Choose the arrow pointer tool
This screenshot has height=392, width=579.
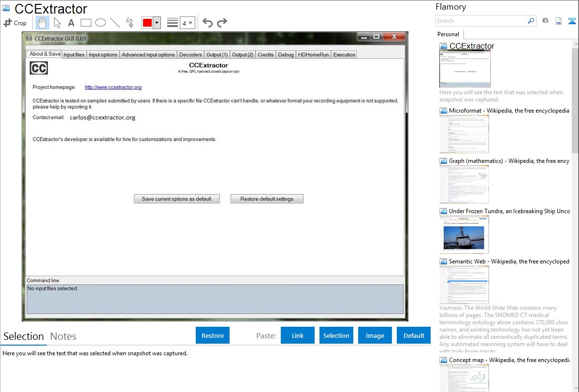point(57,23)
